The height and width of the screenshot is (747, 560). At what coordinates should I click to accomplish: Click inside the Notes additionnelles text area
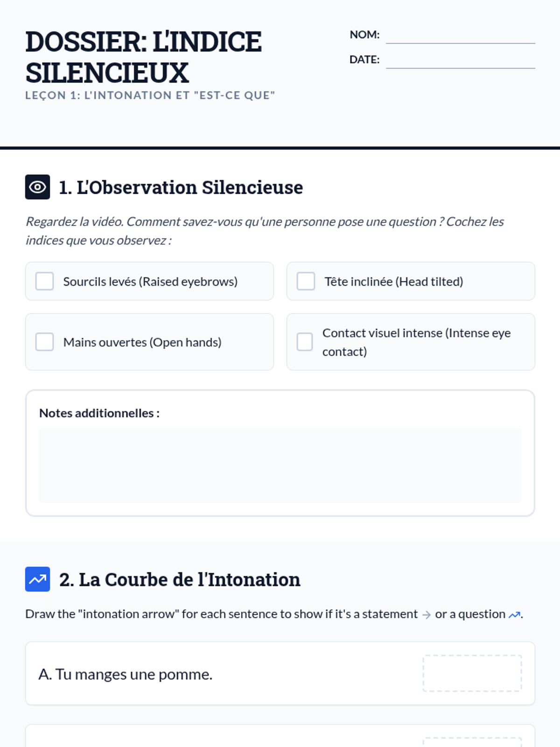pyautogui.click(x=280, y=465)
